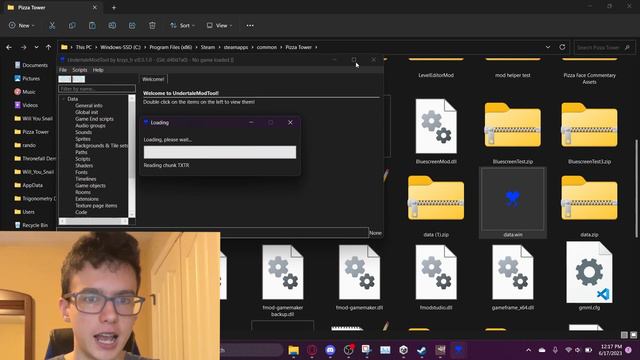The width and height of the screenshot is (640, 360).
Task: Click the loading progress bar
Action: (220, 152)
